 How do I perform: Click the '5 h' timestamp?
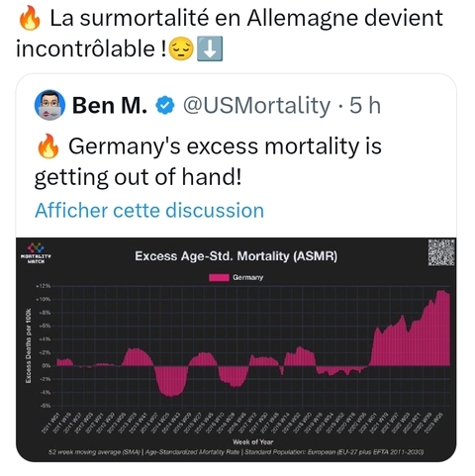[x=365, y=105]
